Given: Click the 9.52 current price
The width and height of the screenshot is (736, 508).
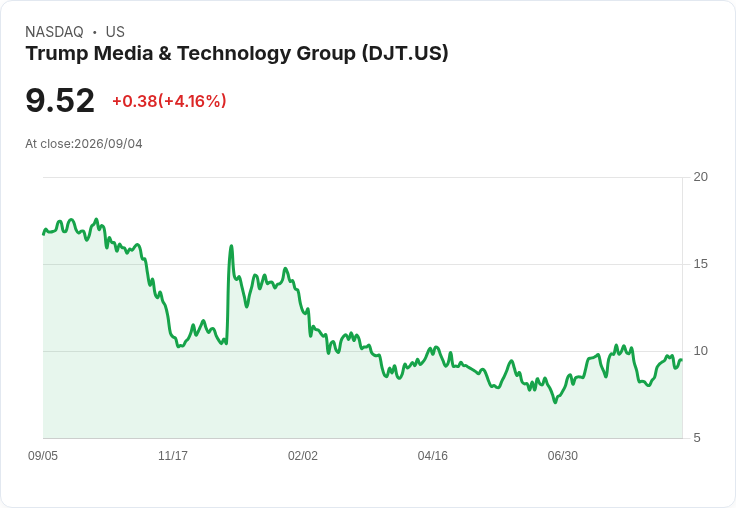Looking at the screenshot, I should click(x=60, y=100).
